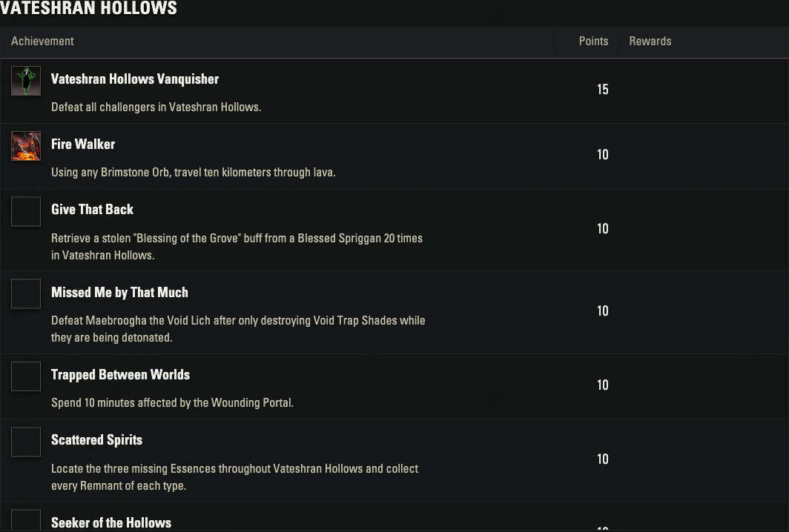The height and width of the screenshot is (532, 789).
Task: Click the 10 points value for Fire Walker
Action: click(602, 155)
